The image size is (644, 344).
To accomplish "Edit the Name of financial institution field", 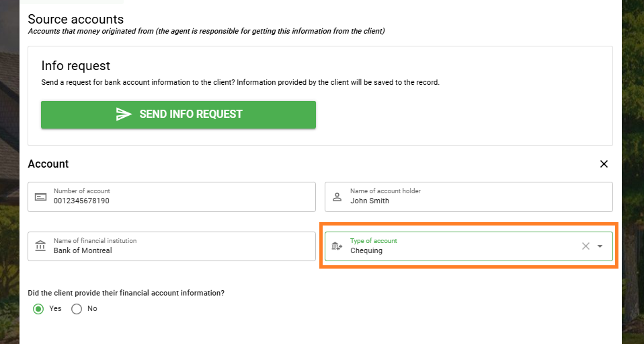I will pos(171,246).
